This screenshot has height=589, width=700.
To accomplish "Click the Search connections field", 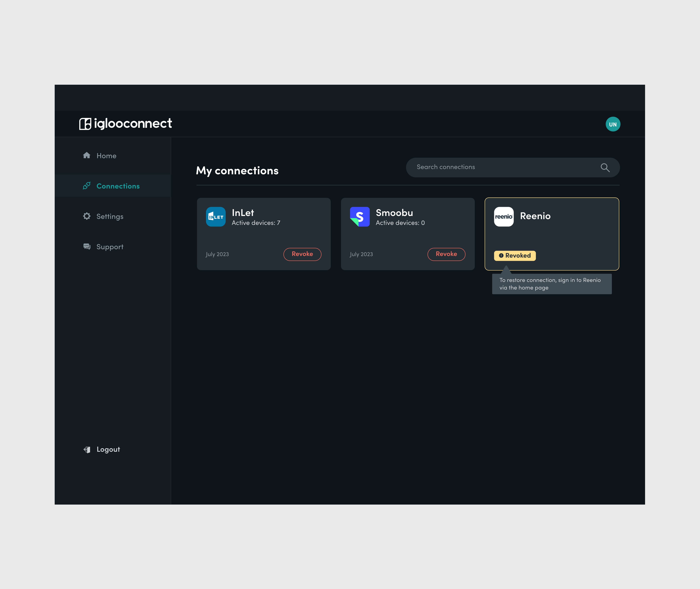I will click(501, 167).
